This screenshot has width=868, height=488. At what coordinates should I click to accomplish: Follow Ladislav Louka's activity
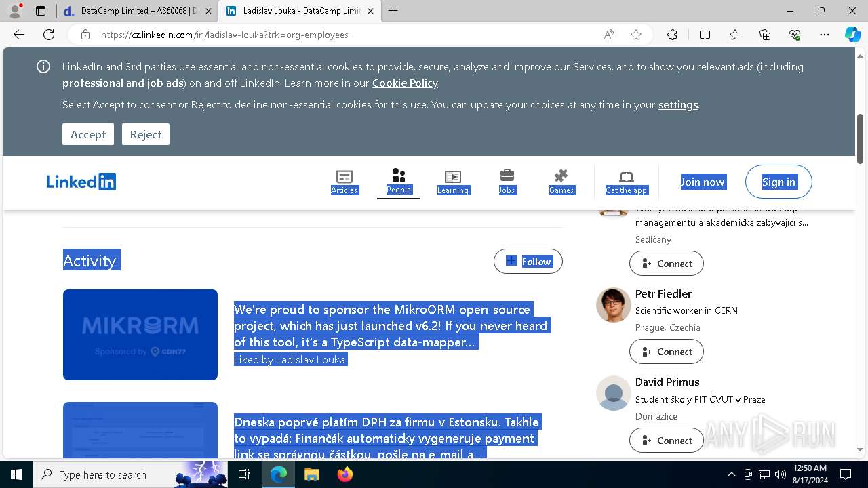(x=528, y=262)
